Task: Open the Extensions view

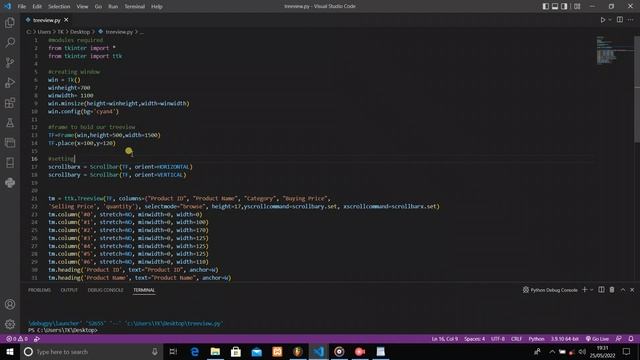Action: [10, 102]
